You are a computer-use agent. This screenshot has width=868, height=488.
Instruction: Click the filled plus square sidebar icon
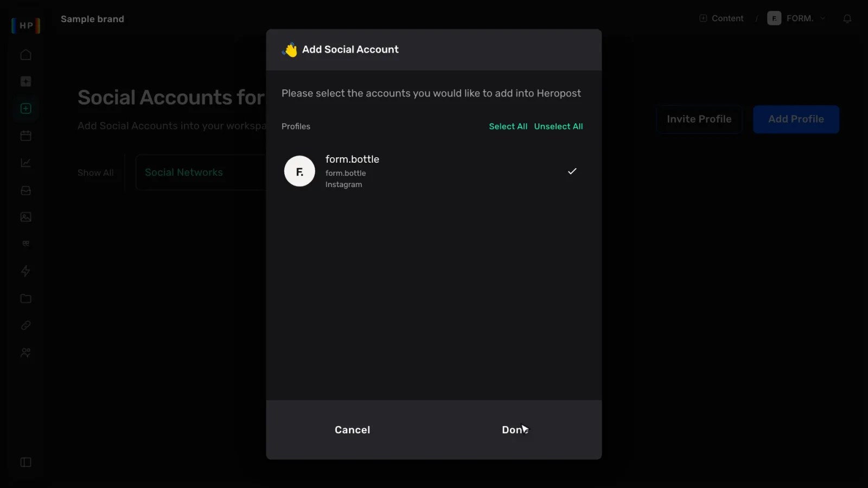(x=25, y=81)
